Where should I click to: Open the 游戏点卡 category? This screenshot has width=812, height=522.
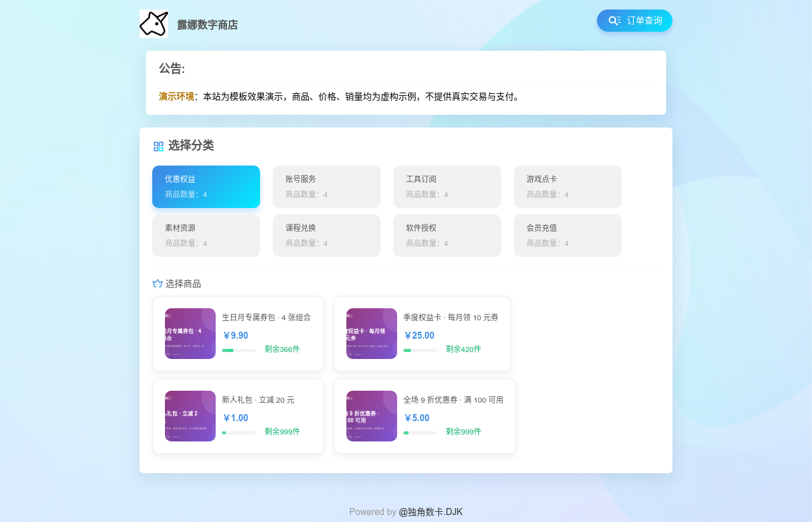[568, 186]
